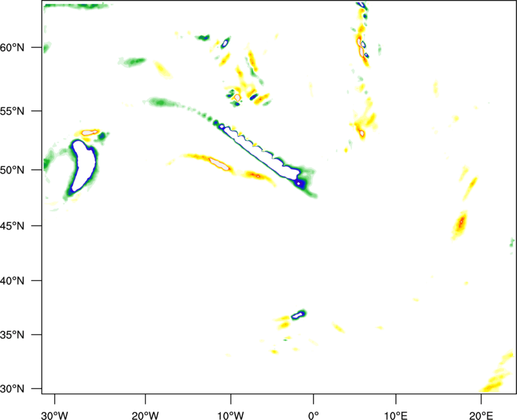
Task: Click the 10°E longitude label
Action: point(396,415)
